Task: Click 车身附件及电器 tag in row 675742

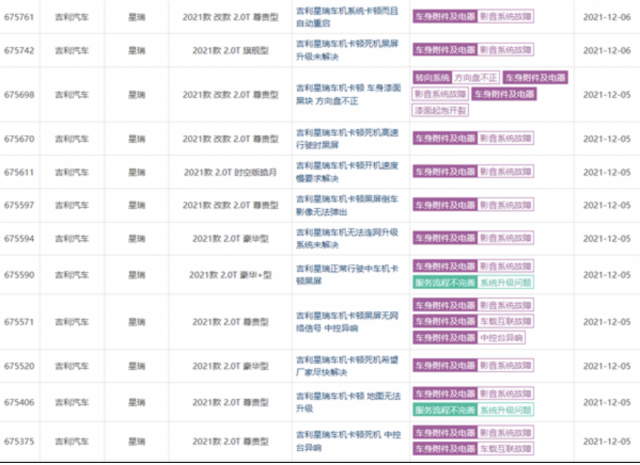Action: tap(445, 50)
